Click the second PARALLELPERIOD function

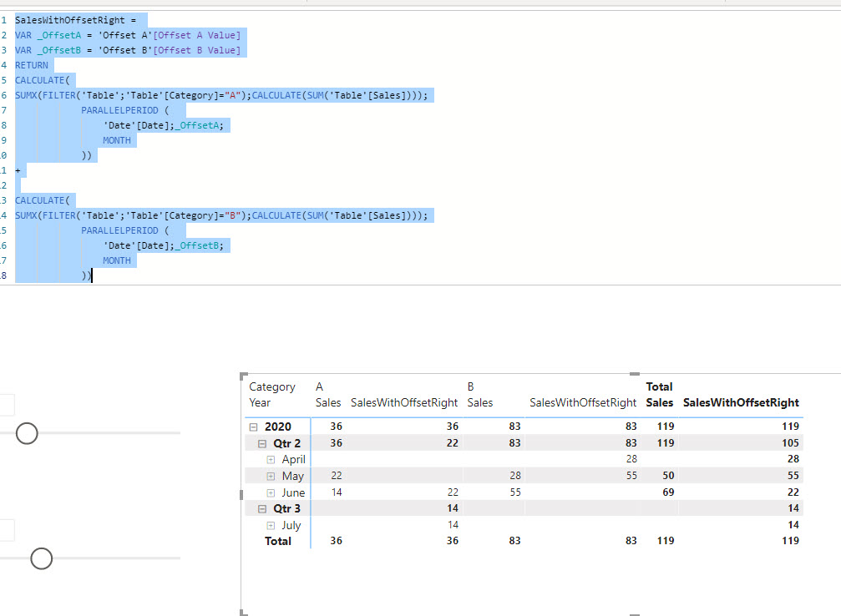(x=119, y=230)
